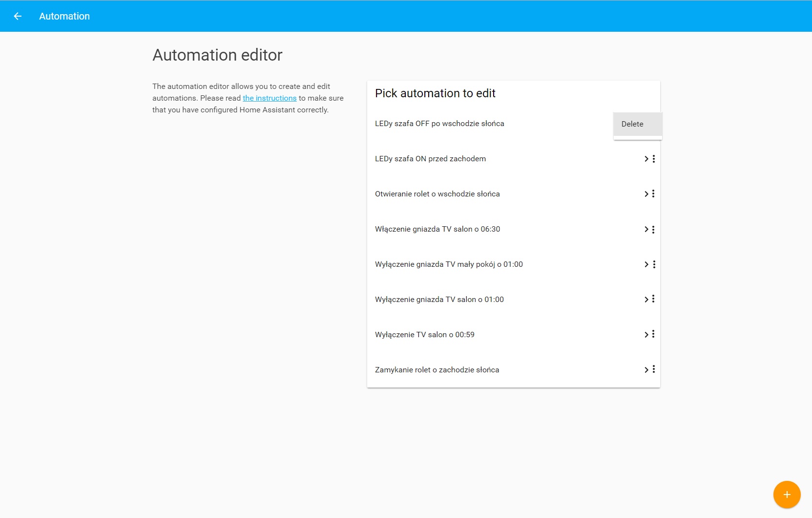Click the back arrow in the top bar
The height and width of the screenshot is (518, 812).
(x=18, y=16)
